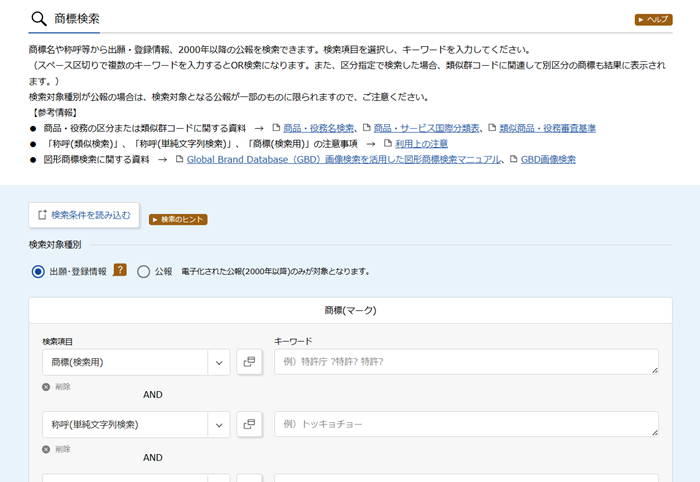Open the 利用上の注意 link
This screenshot has width=700, height=482.
tap(421, 144)
